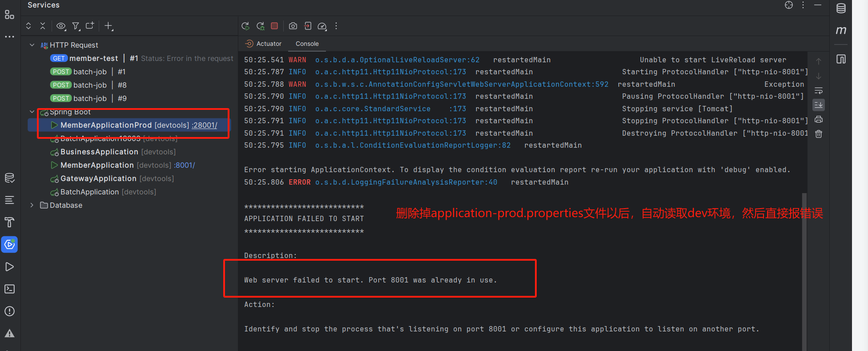This screenshot has width=868, height=351.
Task: Click the camera thread dump icon
Action: pyautogui.click(x=293, y=26)
